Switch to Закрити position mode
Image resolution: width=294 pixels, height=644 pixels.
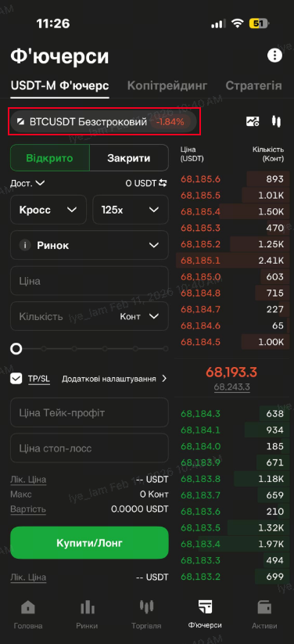[129, 158]
